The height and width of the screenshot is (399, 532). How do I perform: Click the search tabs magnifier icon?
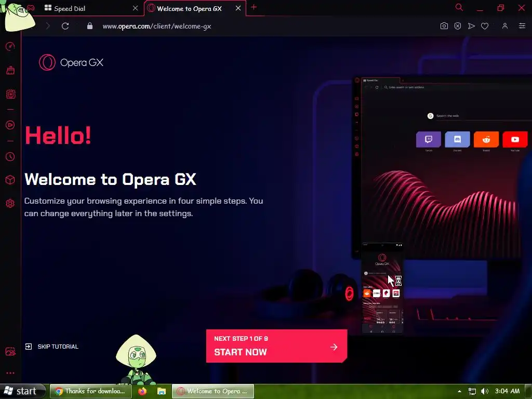pyautogui.click(x=459, y=7)
